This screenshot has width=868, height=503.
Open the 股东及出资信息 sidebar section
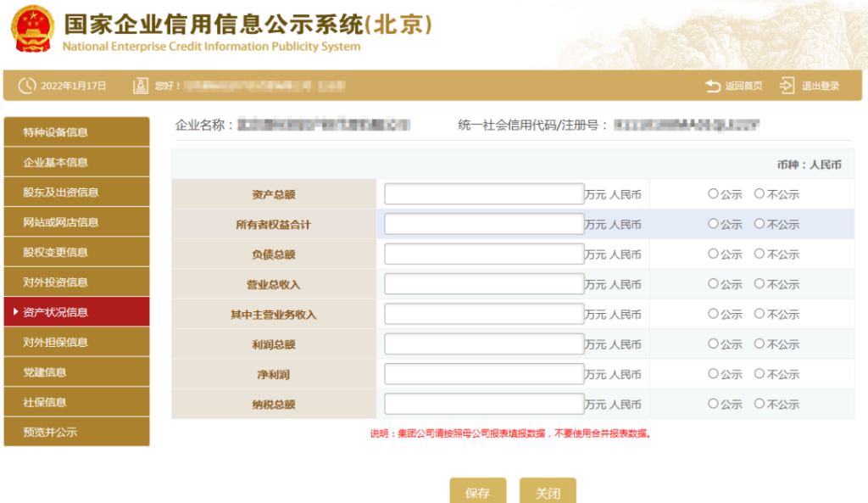click(x=76, y=192)
